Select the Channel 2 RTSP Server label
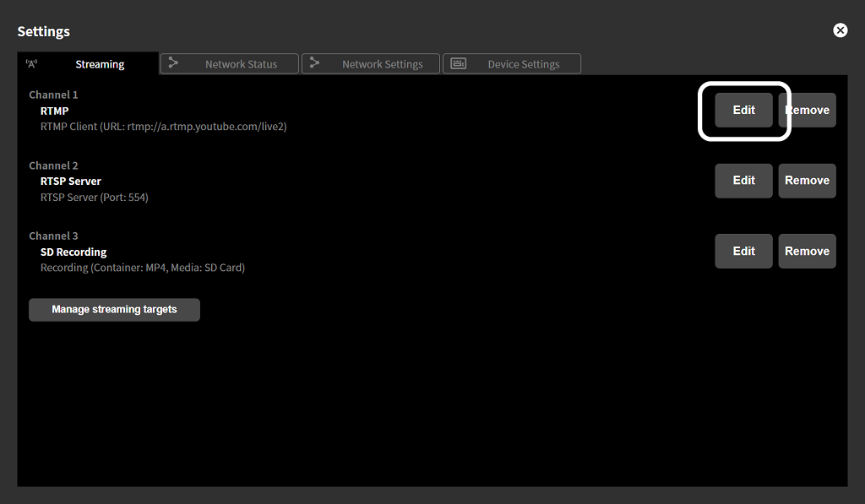This screenshot has height=504, width=865. point(70,181)
